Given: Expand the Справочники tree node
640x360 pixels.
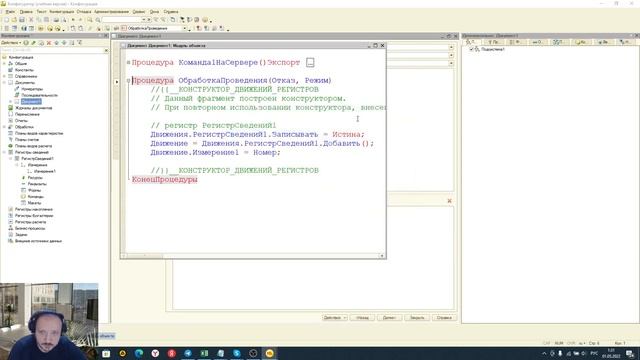Looking at the screenshot, I should click(x=4, y=76).
